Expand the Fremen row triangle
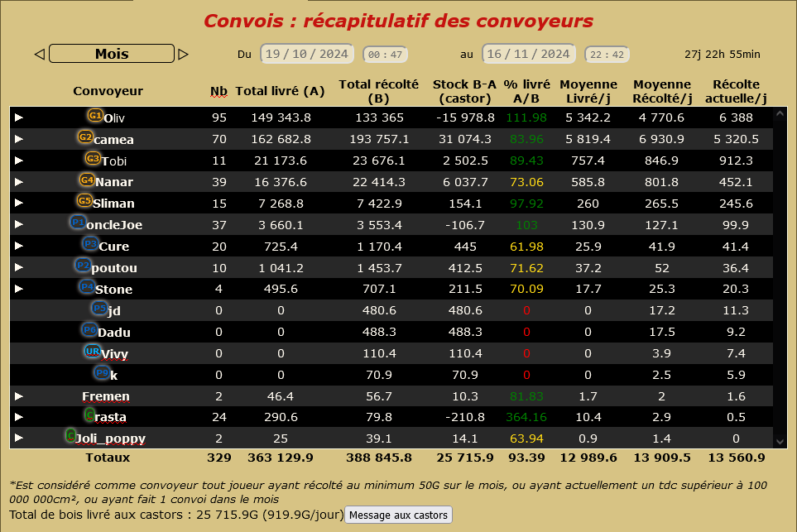The image size is (797, 532). coord(19,396)
